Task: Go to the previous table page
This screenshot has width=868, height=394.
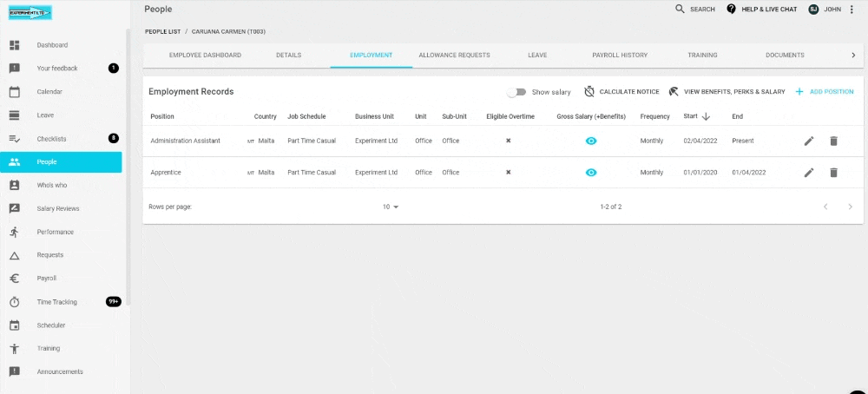Action: (825, 207)
